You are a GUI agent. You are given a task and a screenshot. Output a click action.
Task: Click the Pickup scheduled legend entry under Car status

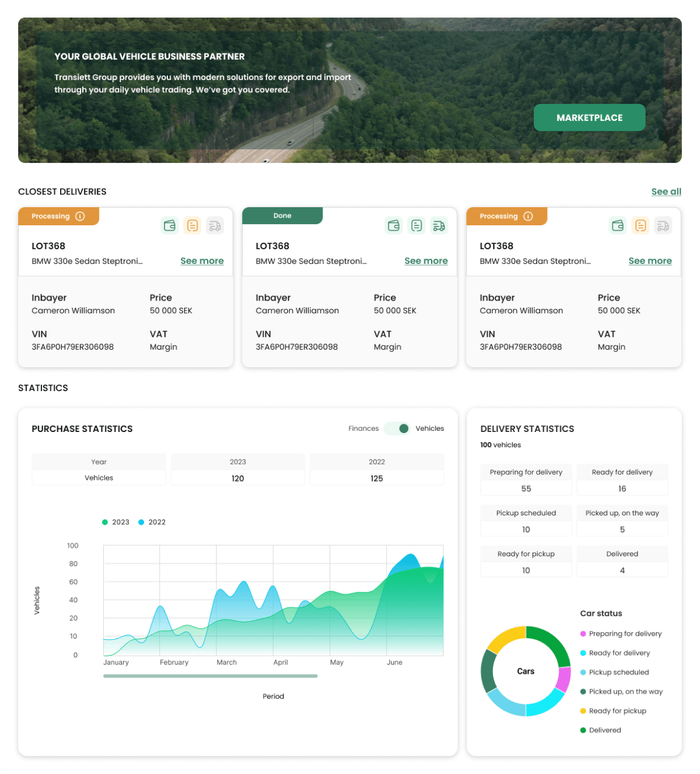coord(614,672)
